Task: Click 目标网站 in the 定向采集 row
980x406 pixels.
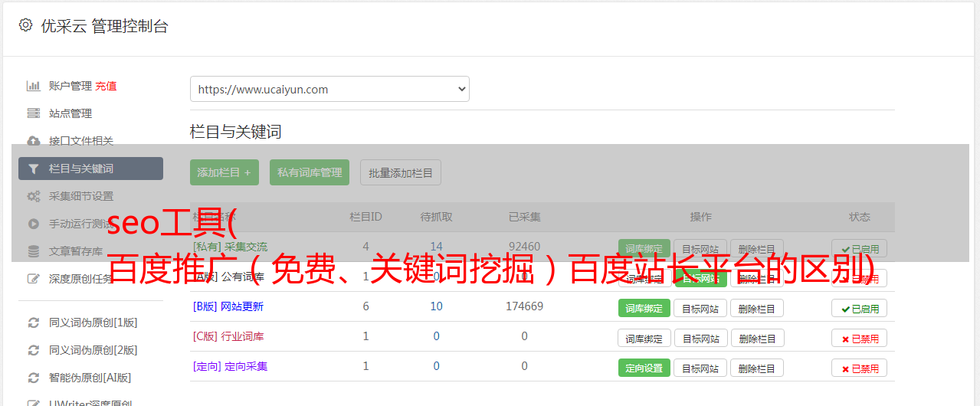Action: [701, 368]
